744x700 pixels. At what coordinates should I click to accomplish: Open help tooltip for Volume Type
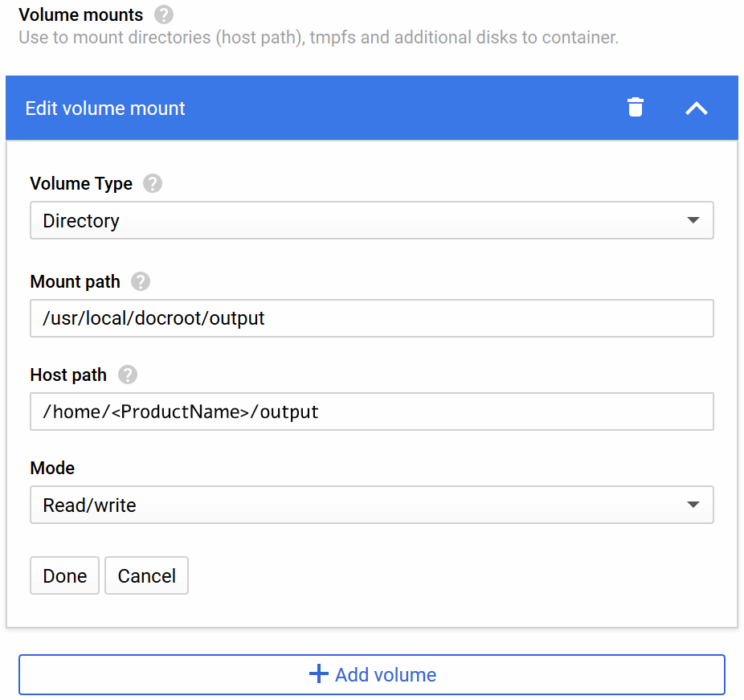[x=153, y=183]
